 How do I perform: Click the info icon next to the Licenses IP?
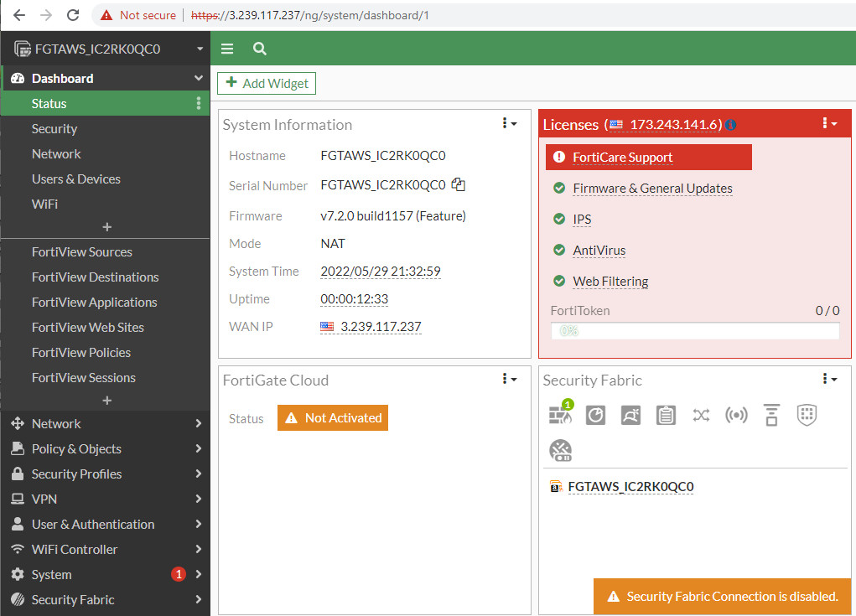(x=730, y=125)
